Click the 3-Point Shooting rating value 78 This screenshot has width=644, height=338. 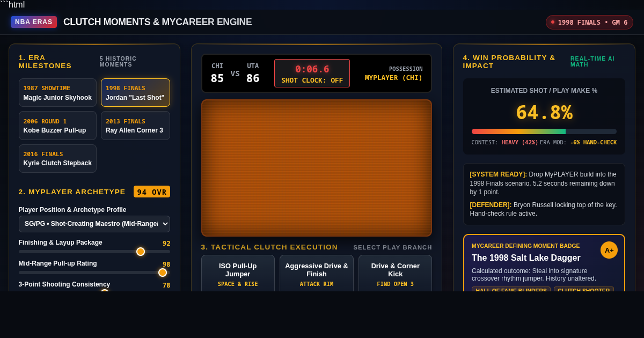pos(166,285)
